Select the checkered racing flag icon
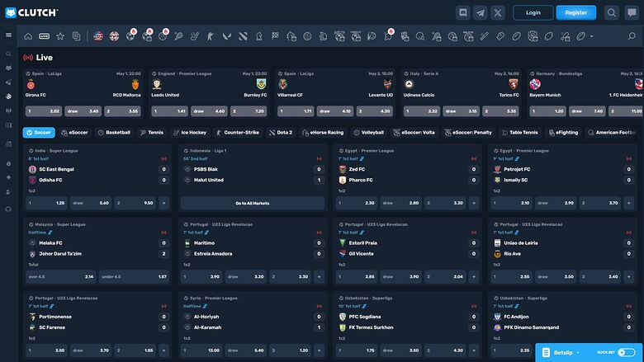Viewport: 644px width, 362px height. (x=275, y=36)
